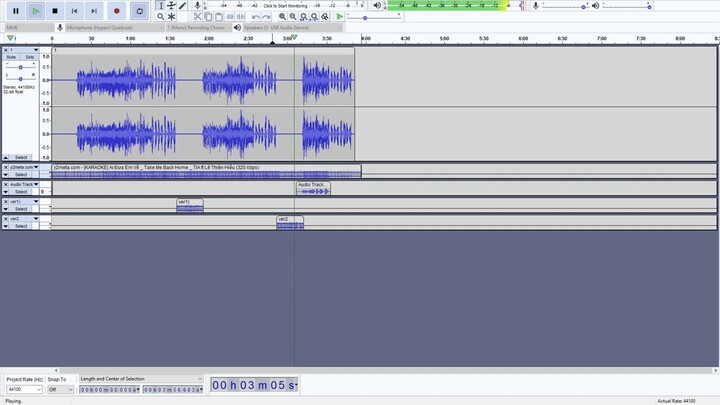This screenshot has height=405, width=720.
Task: Click the horizontal scrollbar right arrow
Action: pyautogui.click(x=715, y=370)
